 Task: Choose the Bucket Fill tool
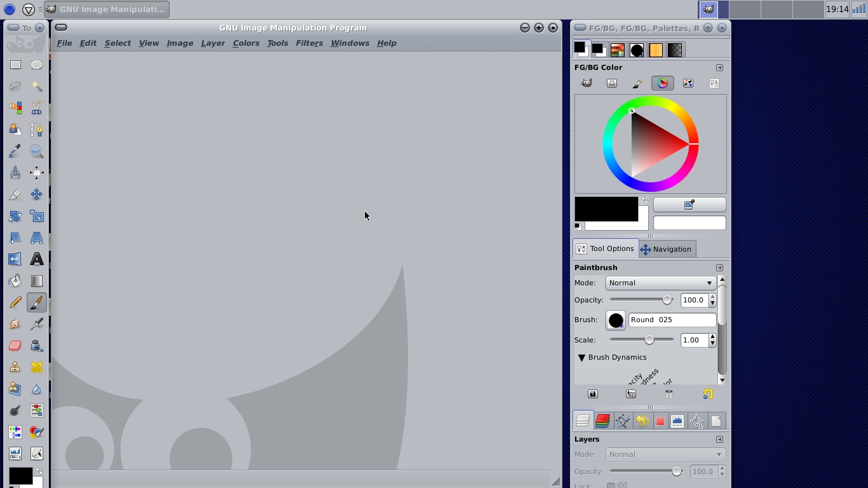click(15, 281)
